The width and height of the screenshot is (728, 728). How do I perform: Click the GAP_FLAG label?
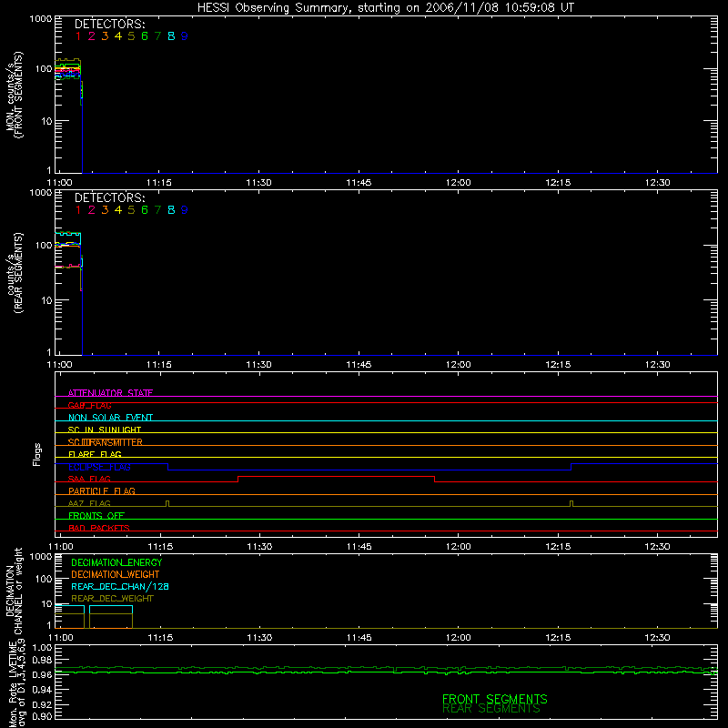pos(89,405)
